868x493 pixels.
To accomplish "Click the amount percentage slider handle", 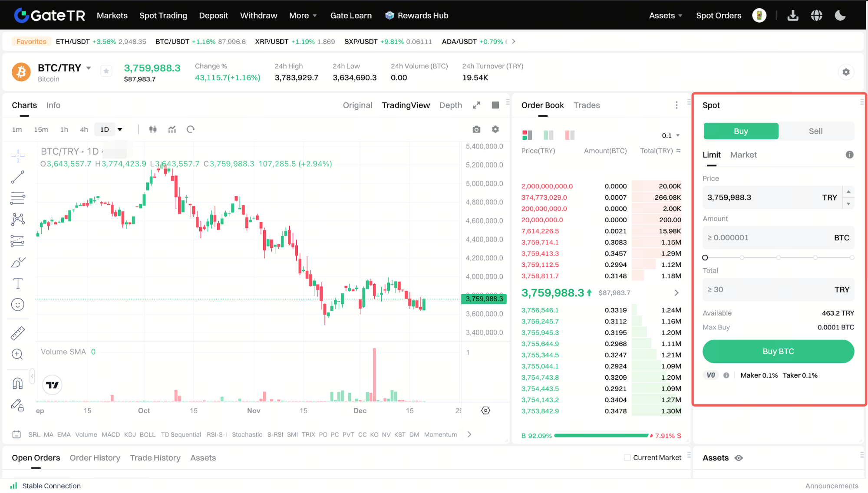I will click(705, 258).
